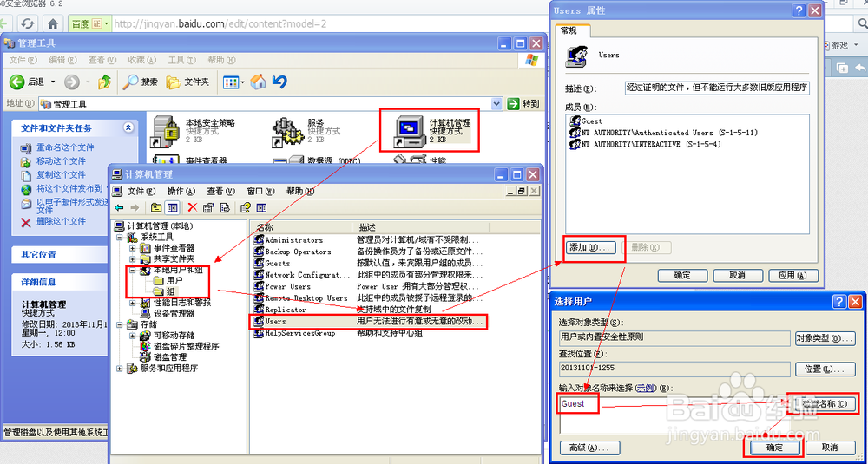Viewport: 868px width, 464px height.
Task: Click the Help question-mark icon in 计算机管理 toolbar
Action: pos(246,208)
